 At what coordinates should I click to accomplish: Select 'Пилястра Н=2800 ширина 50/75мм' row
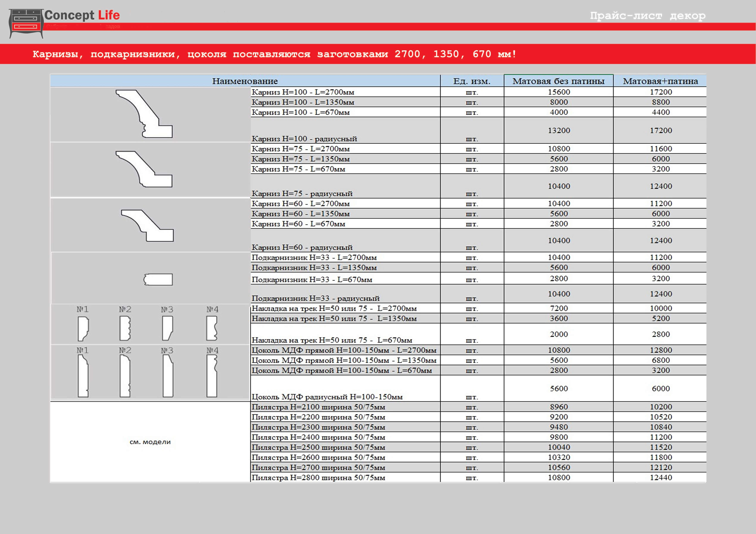[318, 477]
